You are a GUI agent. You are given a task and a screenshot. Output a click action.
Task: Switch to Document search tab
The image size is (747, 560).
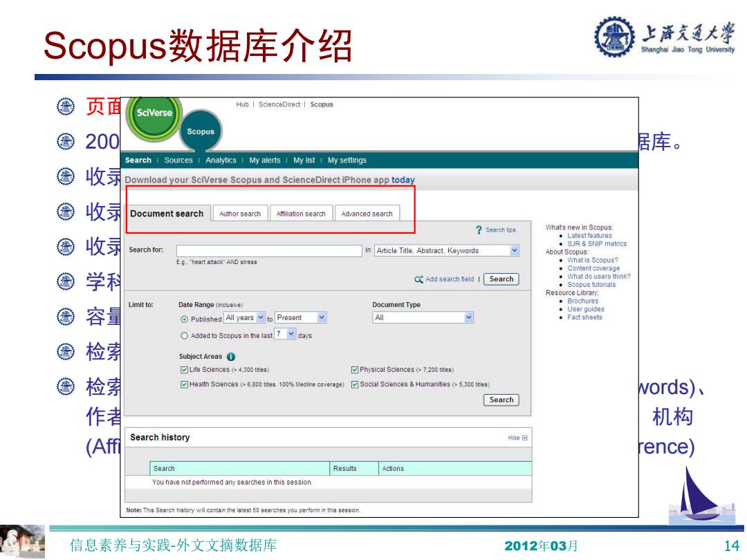(167, 214)
